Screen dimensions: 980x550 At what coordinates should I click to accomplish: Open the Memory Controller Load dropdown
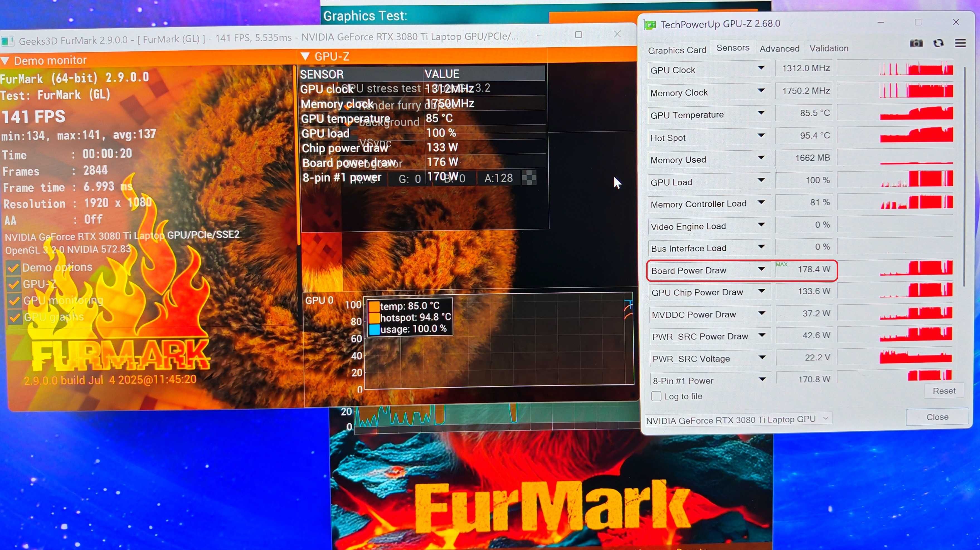point(761,202)
